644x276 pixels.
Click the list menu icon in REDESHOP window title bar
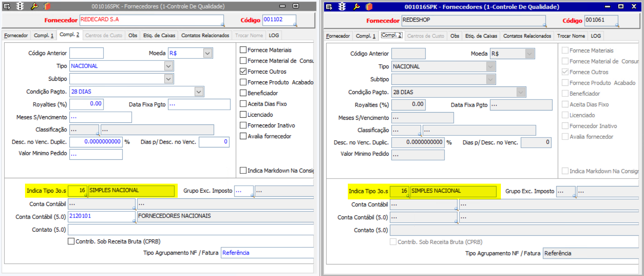pyautogui.click(x=329, y=7)
